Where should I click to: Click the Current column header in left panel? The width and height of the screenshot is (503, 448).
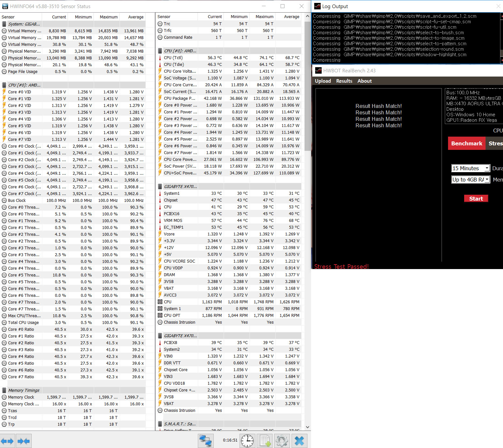pyautogui.click(x=55, y=17)
